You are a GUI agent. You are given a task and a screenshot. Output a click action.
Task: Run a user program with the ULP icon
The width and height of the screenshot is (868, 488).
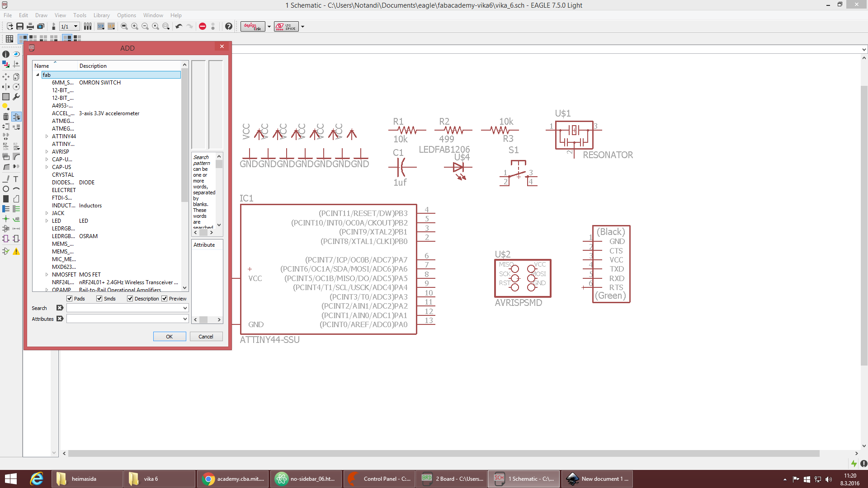(x=111, y=26)
